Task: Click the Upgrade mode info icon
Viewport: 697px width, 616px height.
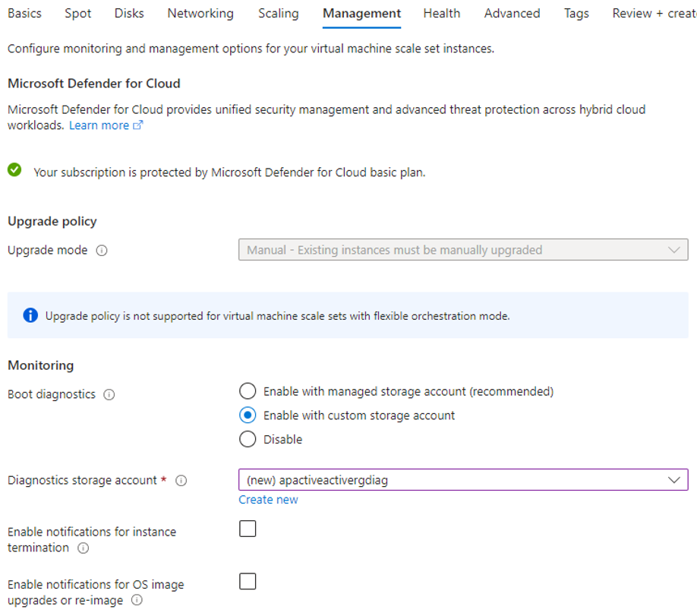Action: (102, 251)
